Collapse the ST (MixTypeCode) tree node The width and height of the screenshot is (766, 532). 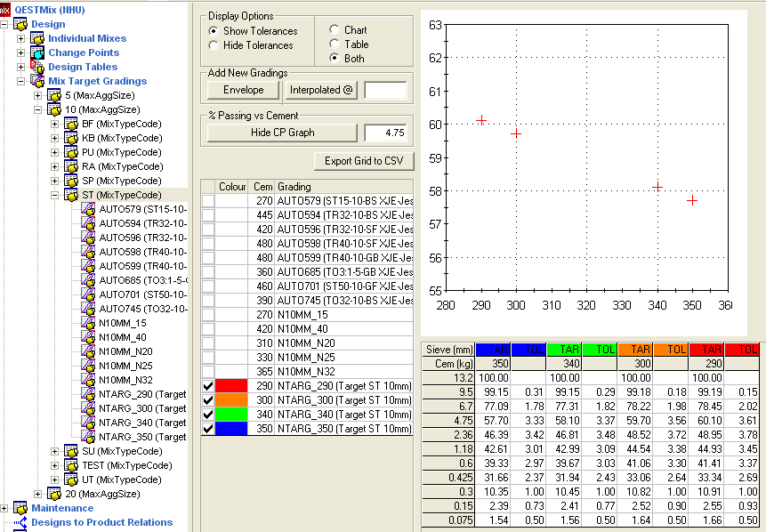pos(55,195)
